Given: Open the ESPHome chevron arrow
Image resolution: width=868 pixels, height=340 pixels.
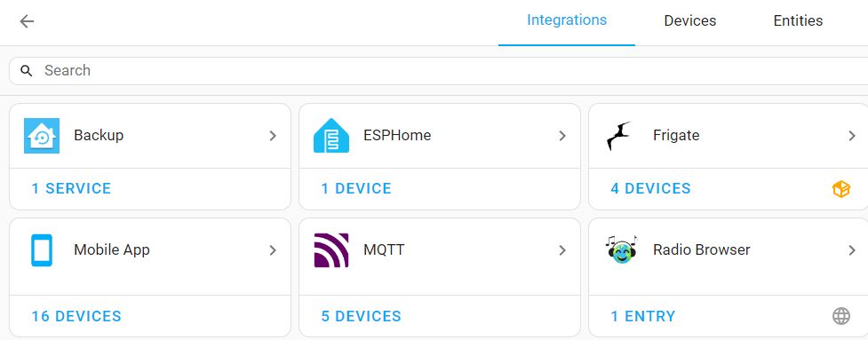Looking at the screenshot, I should (x=561, y=136).
